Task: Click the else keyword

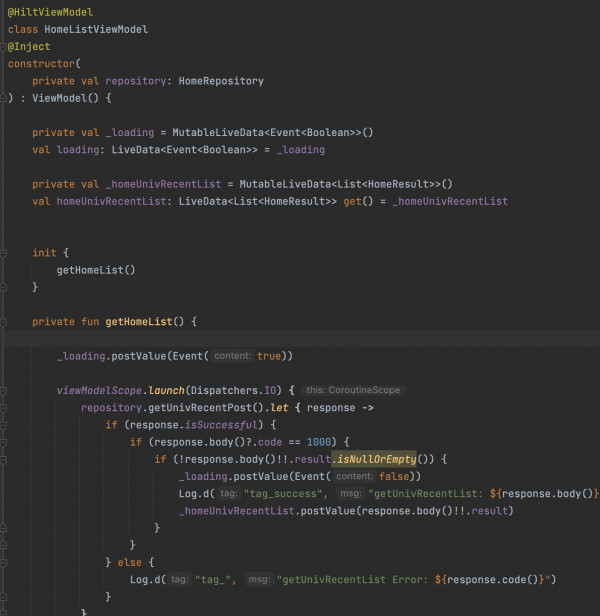Action: point(129,563)
